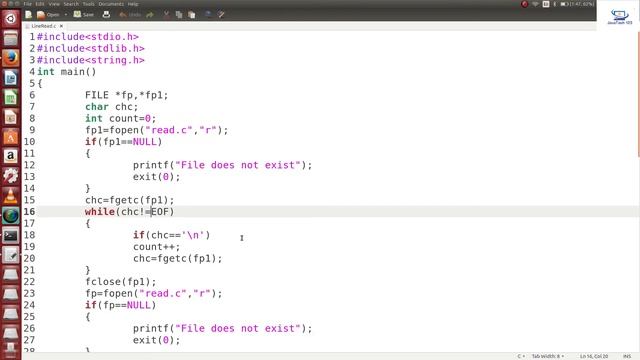Print the document using printer icon

pyautogui.click(x=106, y=15)
